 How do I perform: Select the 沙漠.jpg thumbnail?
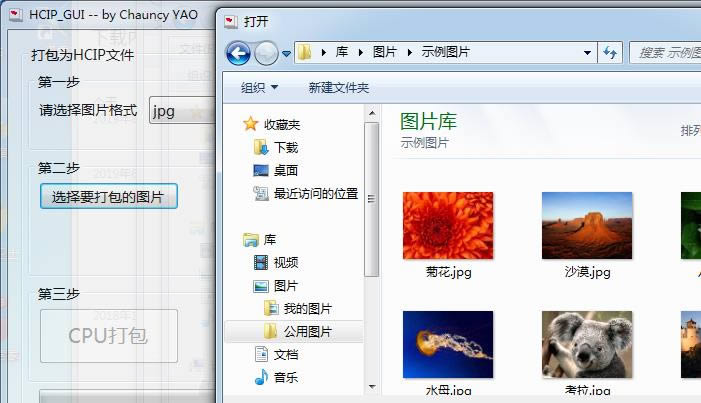pos(587,225)
